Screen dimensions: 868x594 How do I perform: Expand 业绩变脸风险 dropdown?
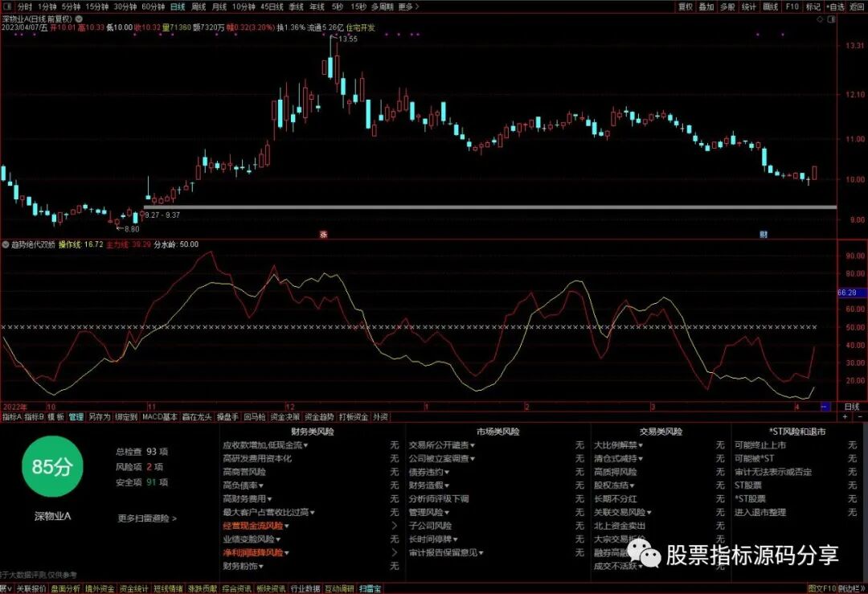[x=252, y=539]
